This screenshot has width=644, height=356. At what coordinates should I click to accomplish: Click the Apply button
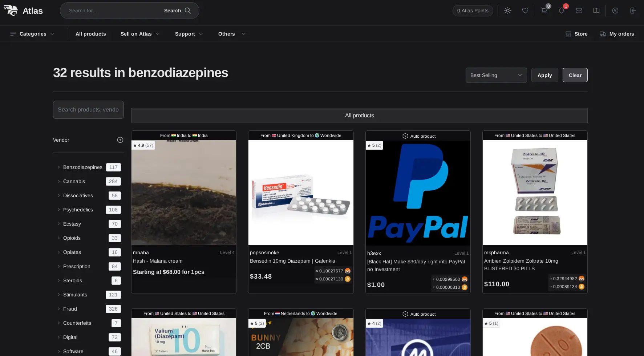coord(544,75)
